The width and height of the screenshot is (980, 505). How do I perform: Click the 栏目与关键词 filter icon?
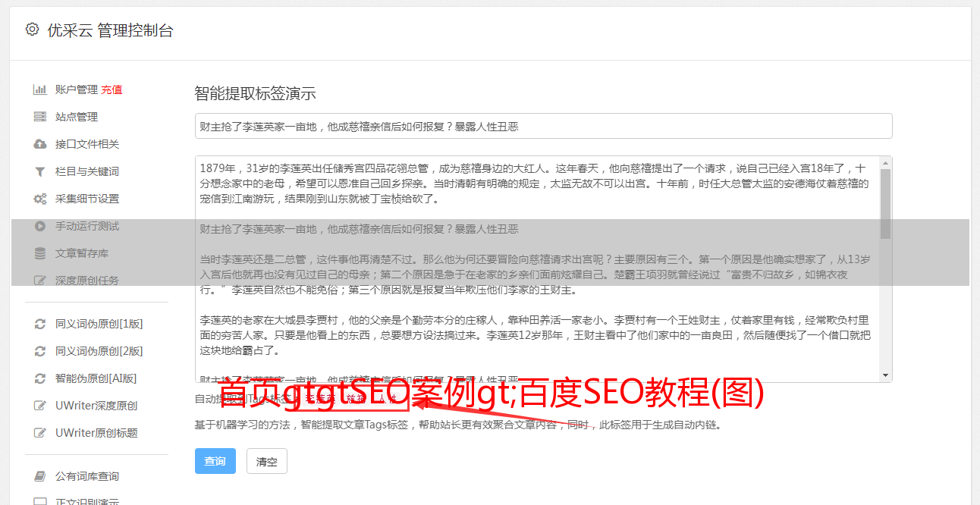click(x=40, y=171)
